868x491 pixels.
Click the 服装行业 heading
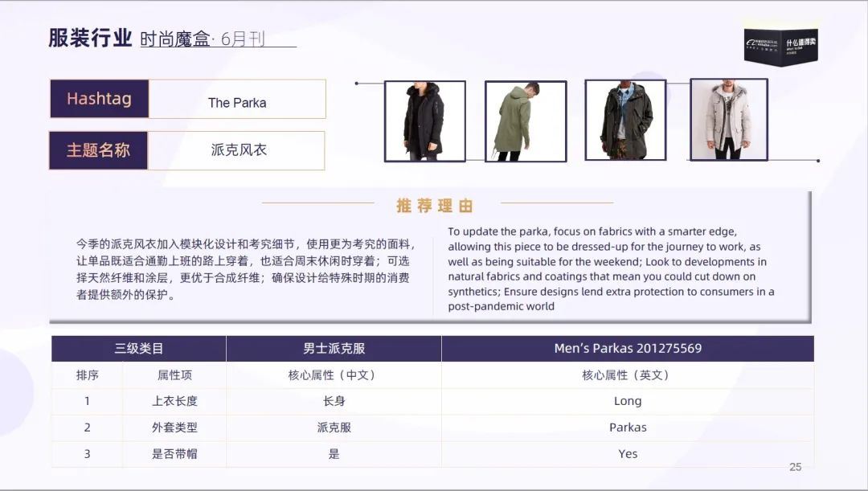coord(90,39)
